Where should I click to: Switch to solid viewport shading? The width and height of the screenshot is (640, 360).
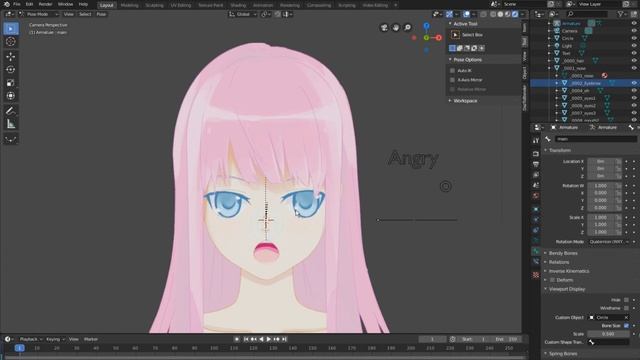tap(500, 14)
